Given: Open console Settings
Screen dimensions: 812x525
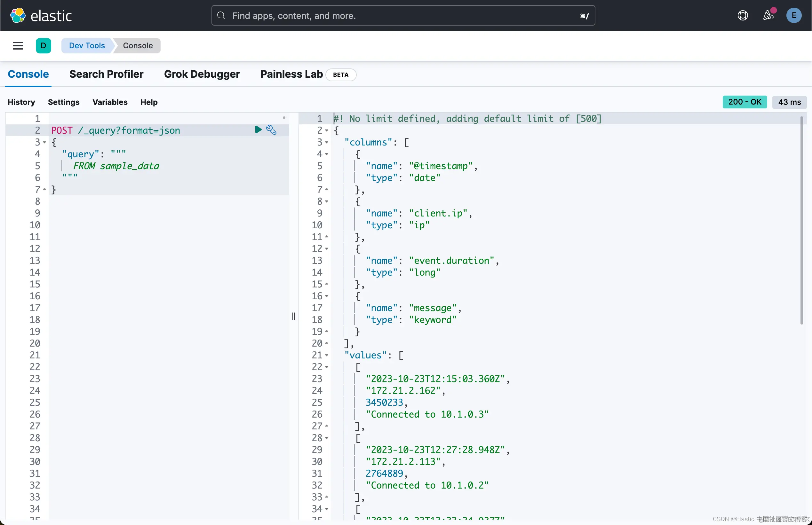Looking at the screenshot, I should pyautogui.click(x=63, y=102).
